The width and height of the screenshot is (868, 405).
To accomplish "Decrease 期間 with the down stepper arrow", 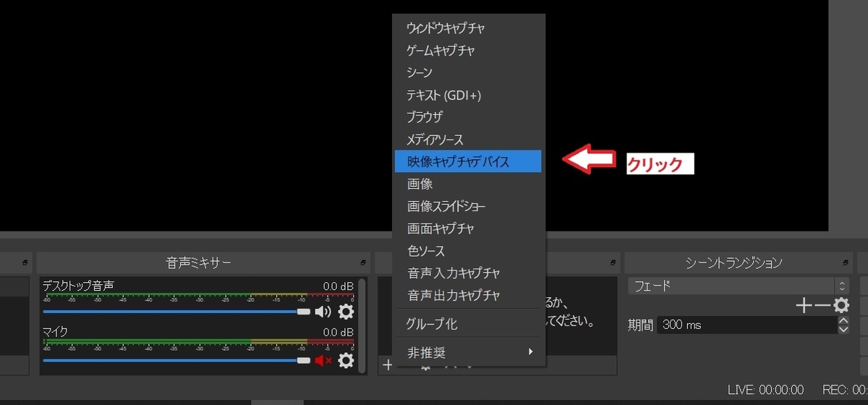I will (843, 330).
